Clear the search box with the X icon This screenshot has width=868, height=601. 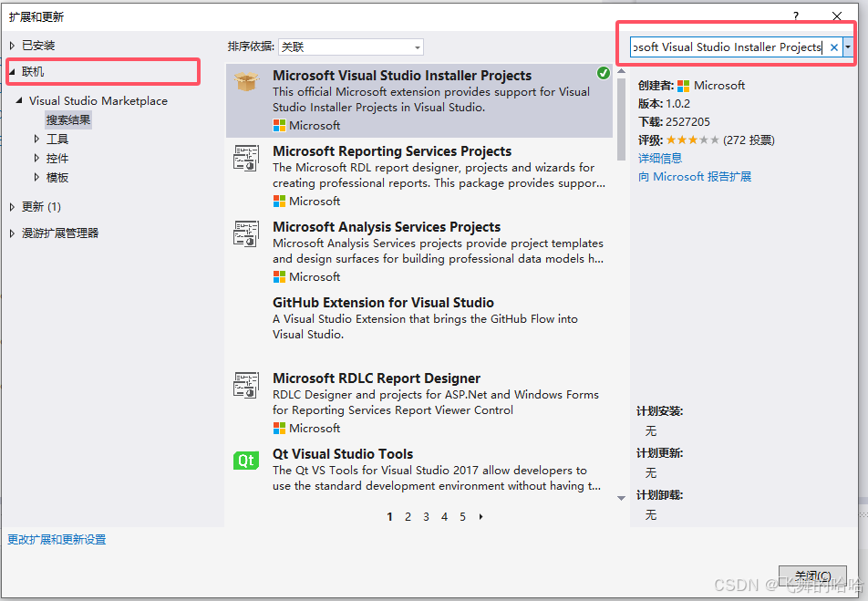pos(835,47)
